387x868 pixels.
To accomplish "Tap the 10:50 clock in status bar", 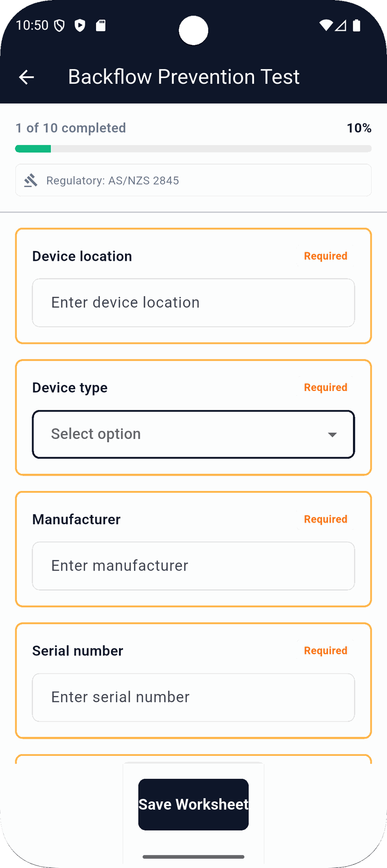I will pos(32,25).
